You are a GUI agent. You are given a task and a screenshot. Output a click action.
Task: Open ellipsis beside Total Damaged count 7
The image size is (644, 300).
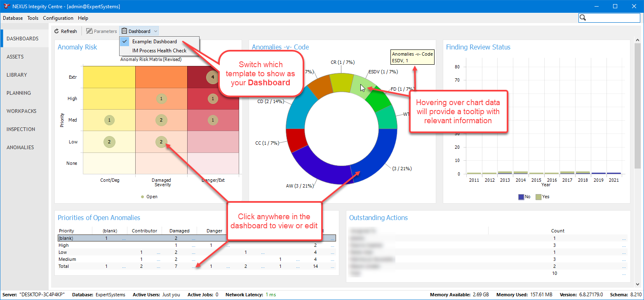pyautogui.click(x=193, y=267)
